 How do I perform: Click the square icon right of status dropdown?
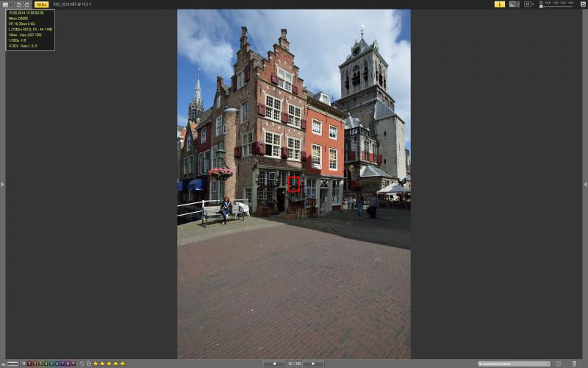[x=559, y=364]
